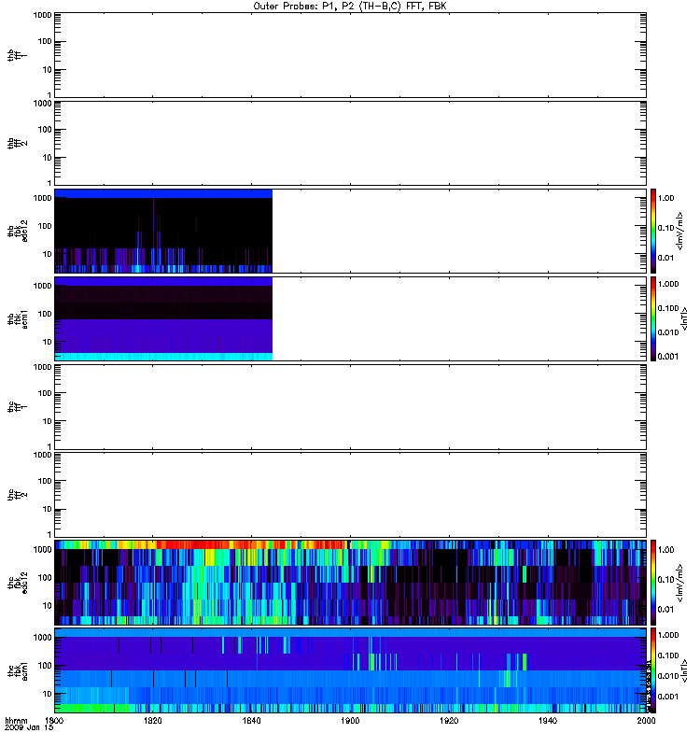This screenshot has height=747, width=700.
Task: Click the "hhmm" axis unit label
Action: tap(16, 721)
